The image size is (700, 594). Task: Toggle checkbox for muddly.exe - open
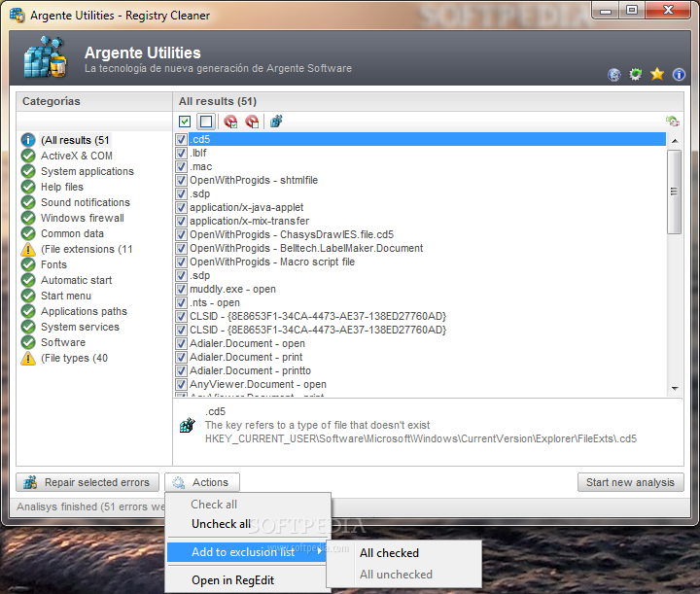181,289
